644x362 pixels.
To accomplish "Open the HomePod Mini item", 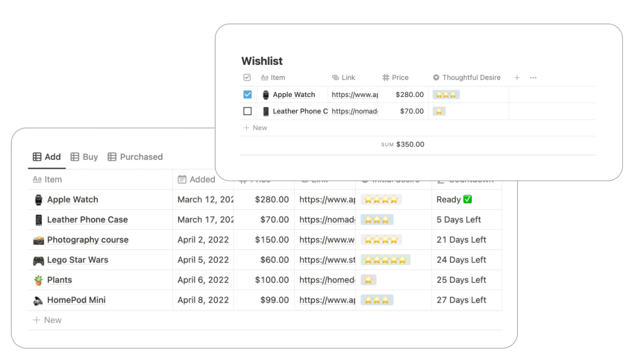I will coord(76,300).
